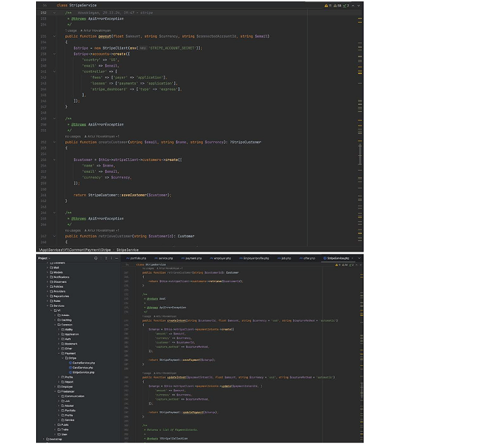Expand the Policies folder
Screen dimensions: 501x448
click(47, 287)
